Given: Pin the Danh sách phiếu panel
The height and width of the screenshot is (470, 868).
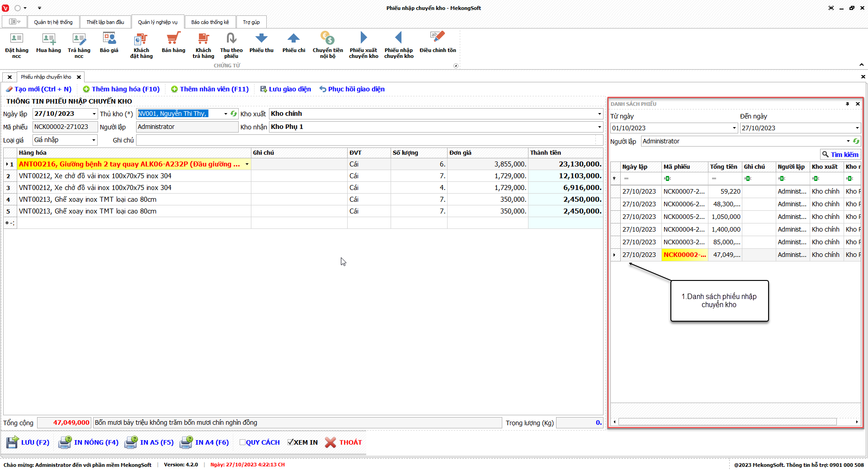Looking at the screenshot, I should [x=847, y=104].
